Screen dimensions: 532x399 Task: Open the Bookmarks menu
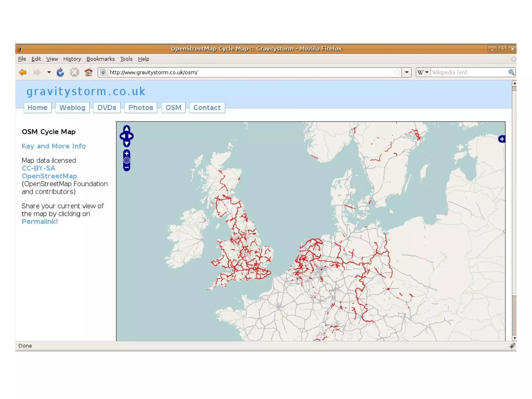[100, 59]
